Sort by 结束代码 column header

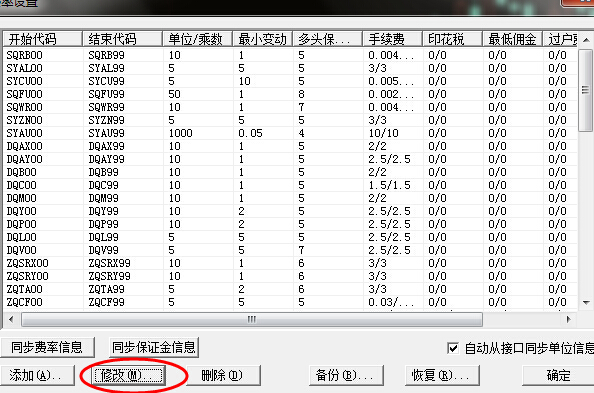pyautogui.click(x=123, y=39)
